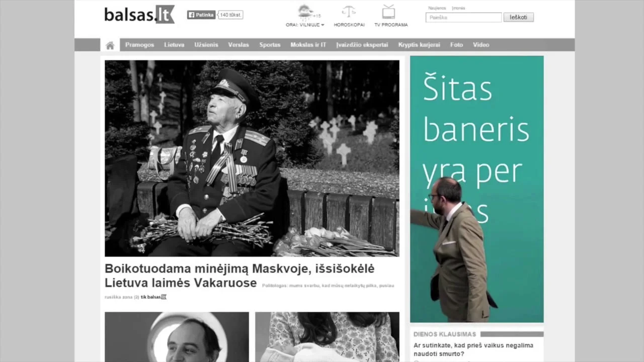Open the Įvaizdžio ekspertai section
Viewport: 644px width, 362px height.
coord(362,45)
